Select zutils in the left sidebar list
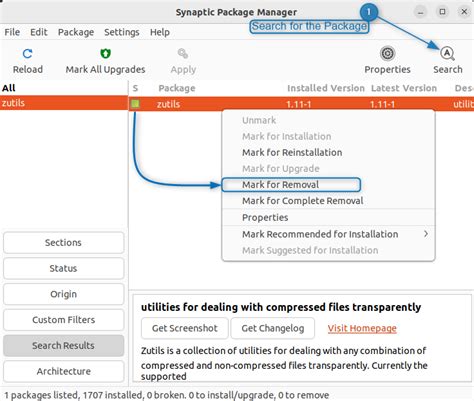474x401 pixels. coord(63,103)
